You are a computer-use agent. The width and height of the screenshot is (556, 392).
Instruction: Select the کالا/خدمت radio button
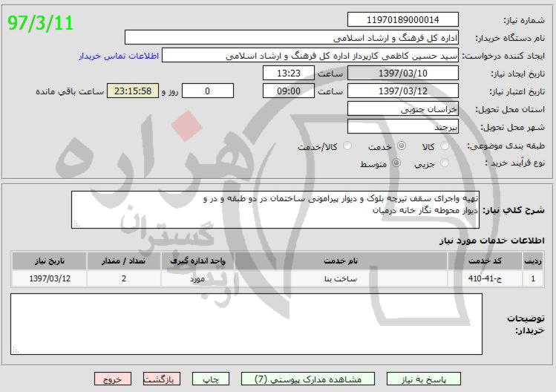347,146
